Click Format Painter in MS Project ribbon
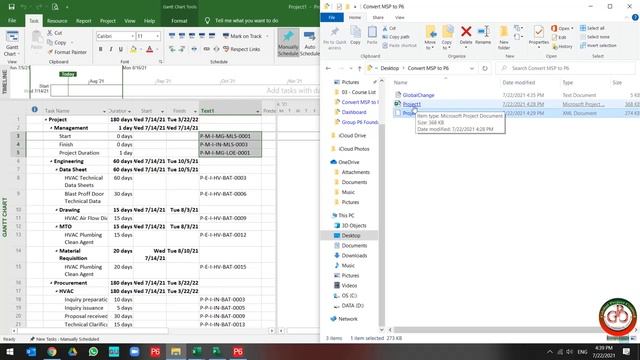This screenshot has width=640, height=360. pyautogui.click(x=67, y=52)
